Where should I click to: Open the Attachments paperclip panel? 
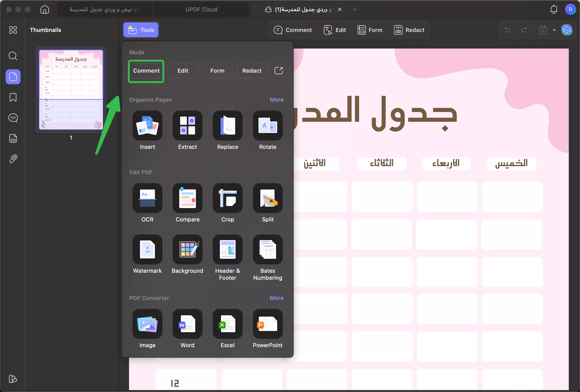pos(13,159)
